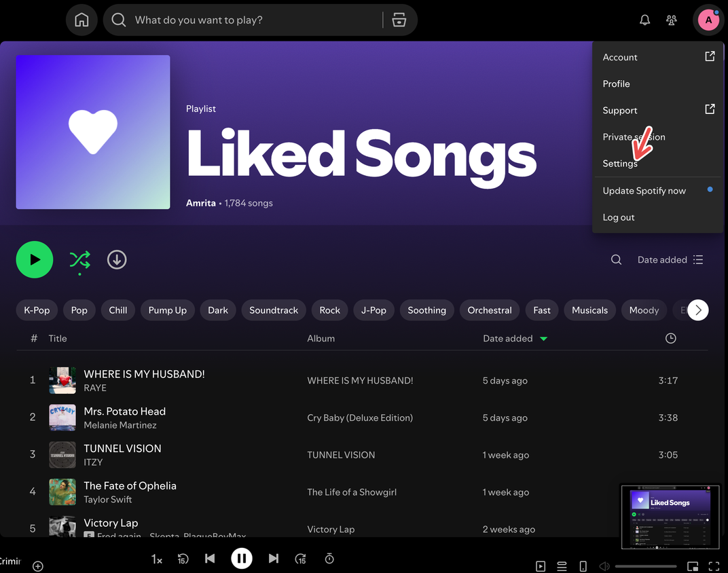728x573 pixels.
Task: Open Cry Baby (Deluxe Edition) album link
Action: pos(360,418)
